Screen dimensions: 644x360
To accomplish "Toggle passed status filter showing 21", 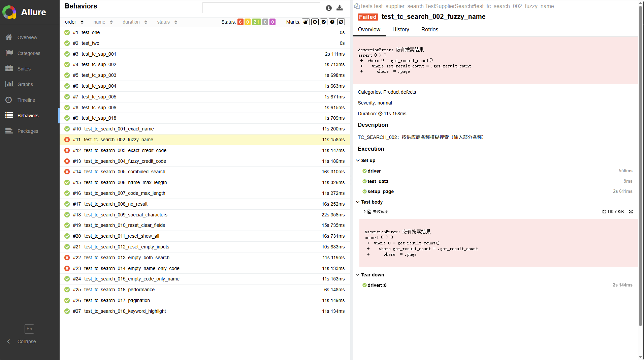I will coord(256,22).
